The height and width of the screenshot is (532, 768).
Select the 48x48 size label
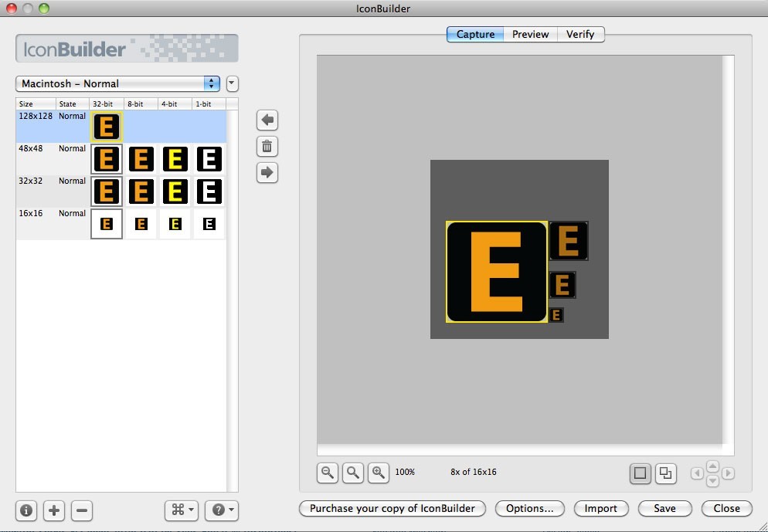click(x=30, y=148)
